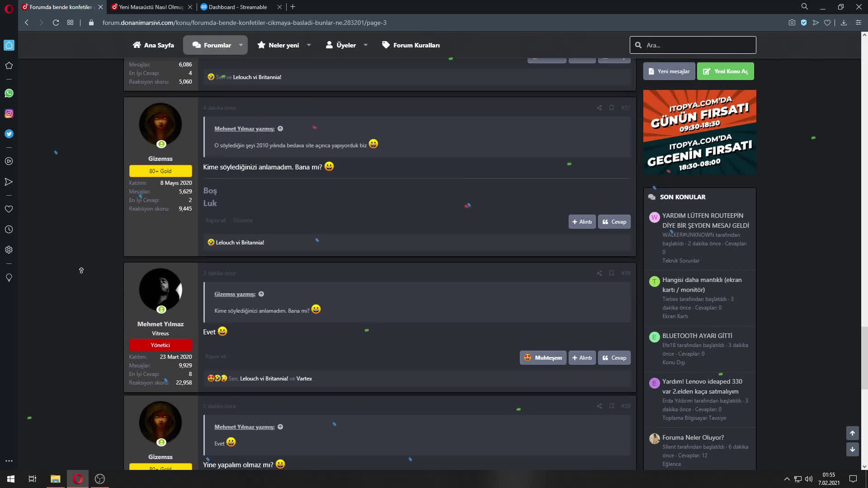Screen dimensions: 868x488
Task: Open the Opera snapshot camera tool
Action: (x=792, y=23)
